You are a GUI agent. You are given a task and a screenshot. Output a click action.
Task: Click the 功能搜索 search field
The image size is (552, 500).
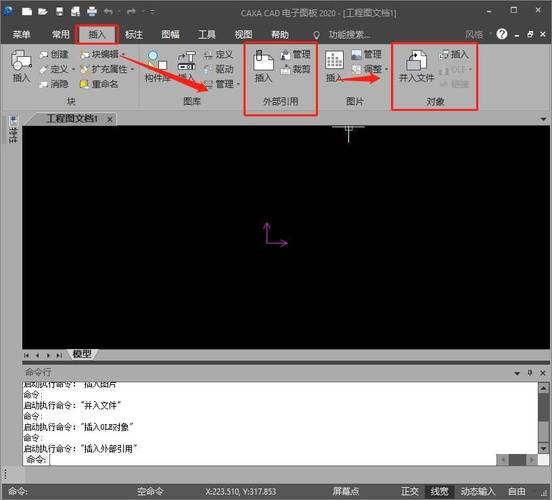coord(349,35)
